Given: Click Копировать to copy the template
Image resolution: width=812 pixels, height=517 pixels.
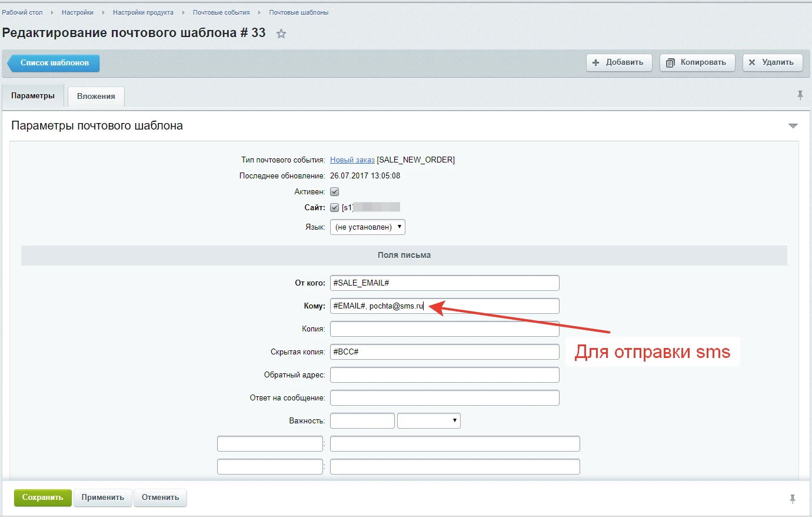Looking at the screenshot, I should (697, 62).
